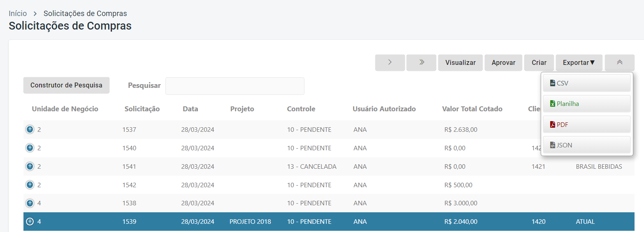644x232 pixels.
Task: Select the PDF export option
Action: click(586, 124)
